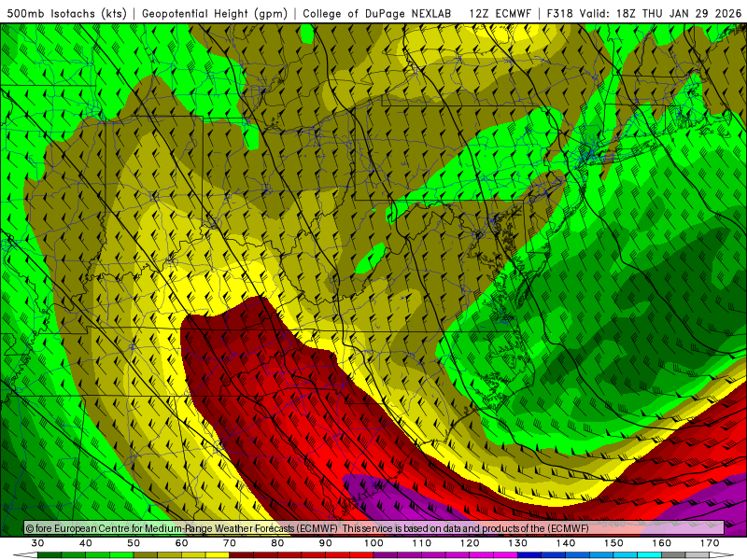Click the 40 kts label on color scale
This screenshot has height=560, width=747.
[86, 543]
